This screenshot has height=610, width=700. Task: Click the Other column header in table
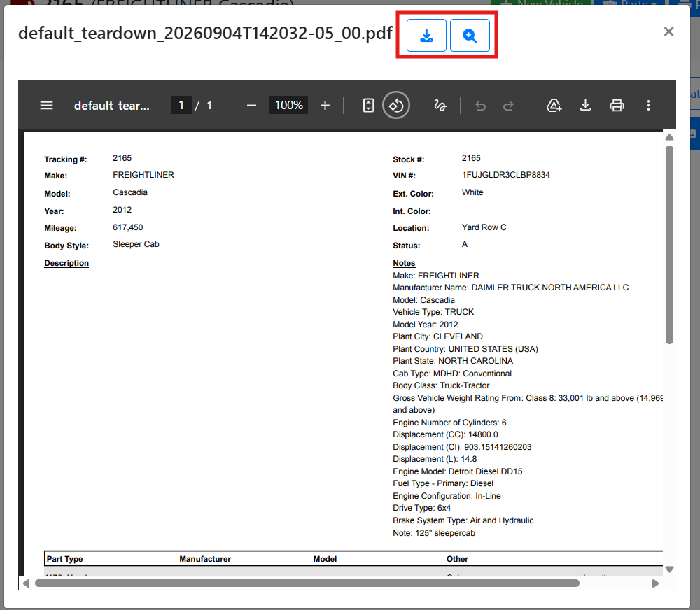pos(458,559)
